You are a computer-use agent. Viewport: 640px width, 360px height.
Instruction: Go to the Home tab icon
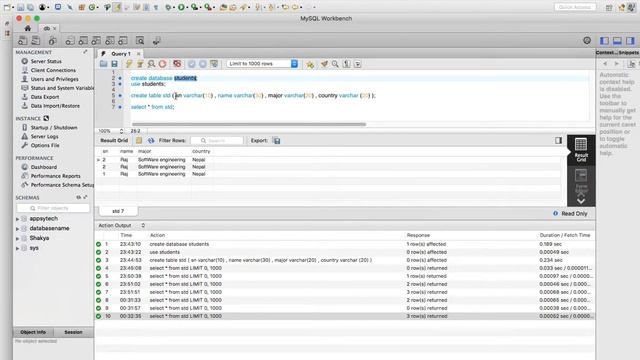pos(27,28)
